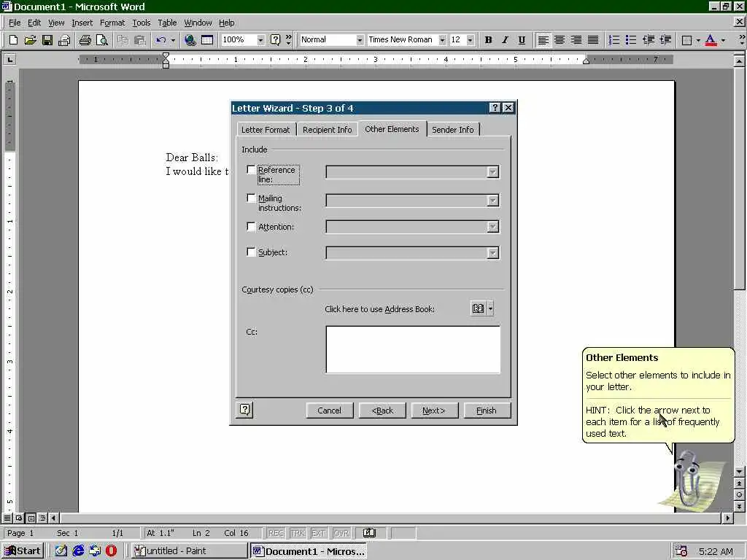Open Address Book icon in wizard
Screen dimensions: 747x560
[x=478, y=308]
